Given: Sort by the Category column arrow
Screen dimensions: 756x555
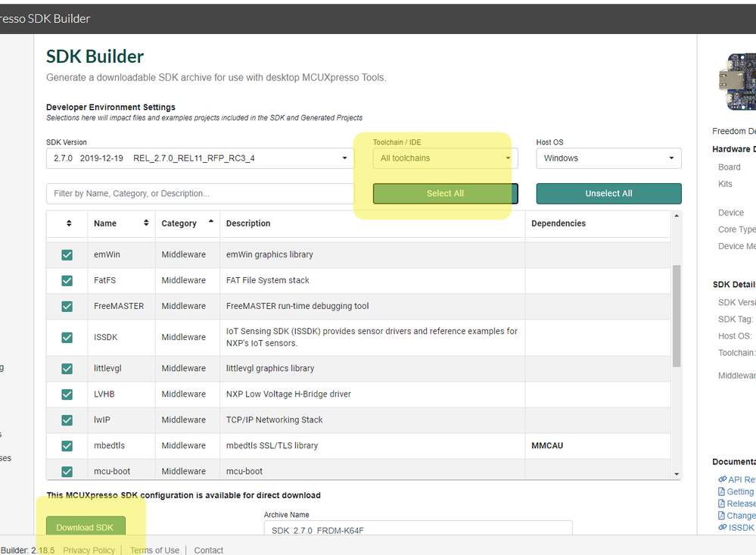Looking at the screenshot, I should pos(210,222).
